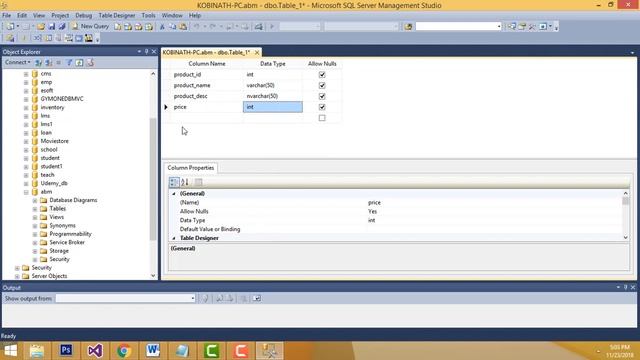Toggle word wrap icon in Output panel
The height and width of the screenshot is (360, 640).
click(256, 298)
